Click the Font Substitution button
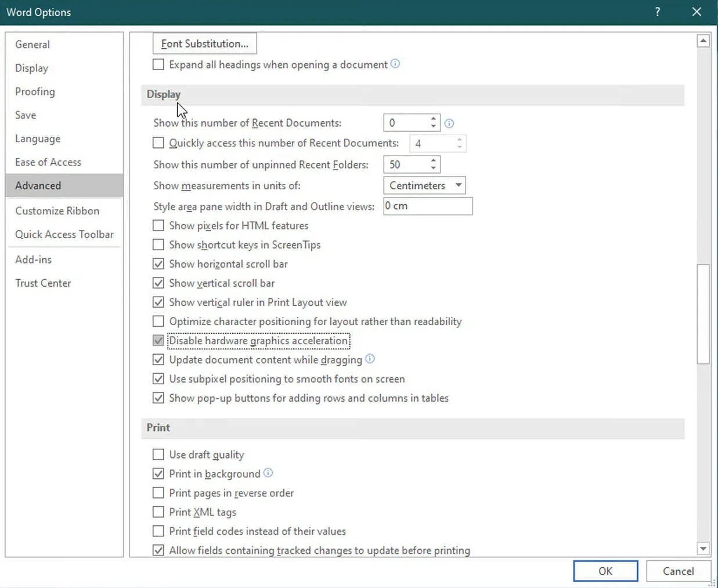The image size is (718, 588). pos(204,44)
